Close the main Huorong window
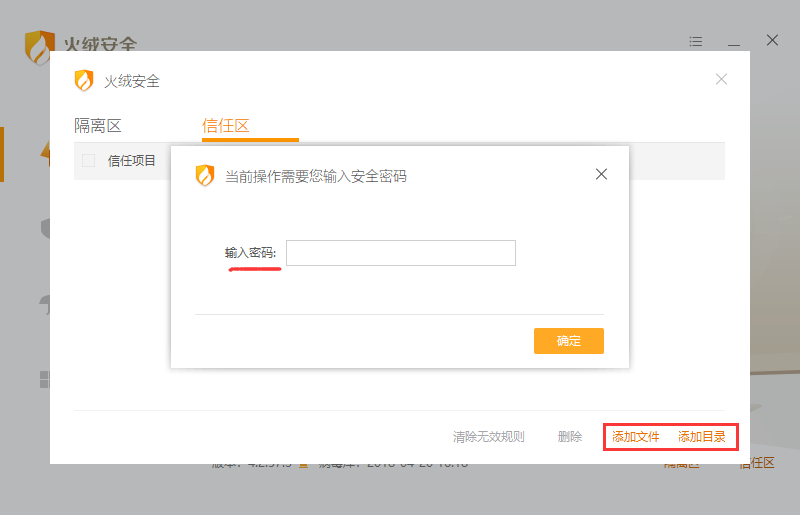 pos(772,40)
